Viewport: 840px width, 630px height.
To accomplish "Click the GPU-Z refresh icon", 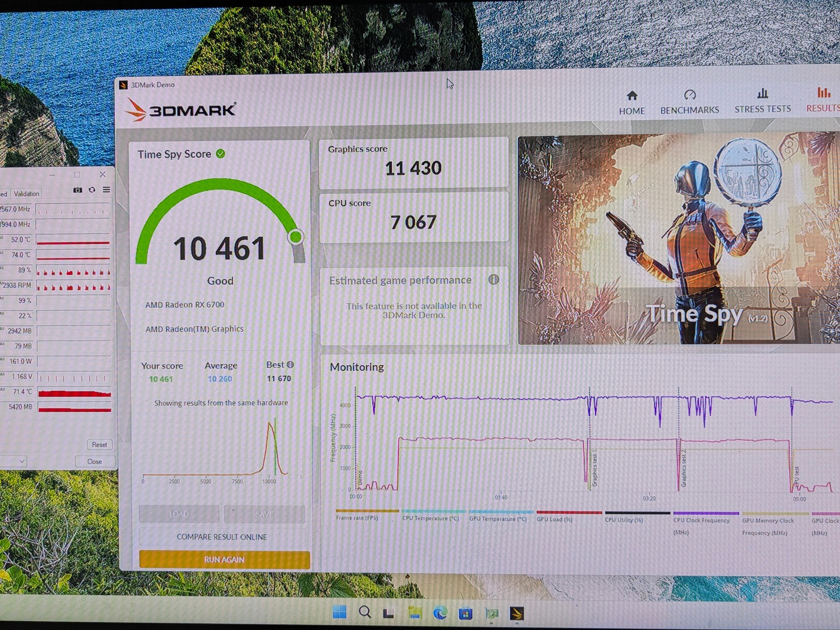I will [92, 189].
